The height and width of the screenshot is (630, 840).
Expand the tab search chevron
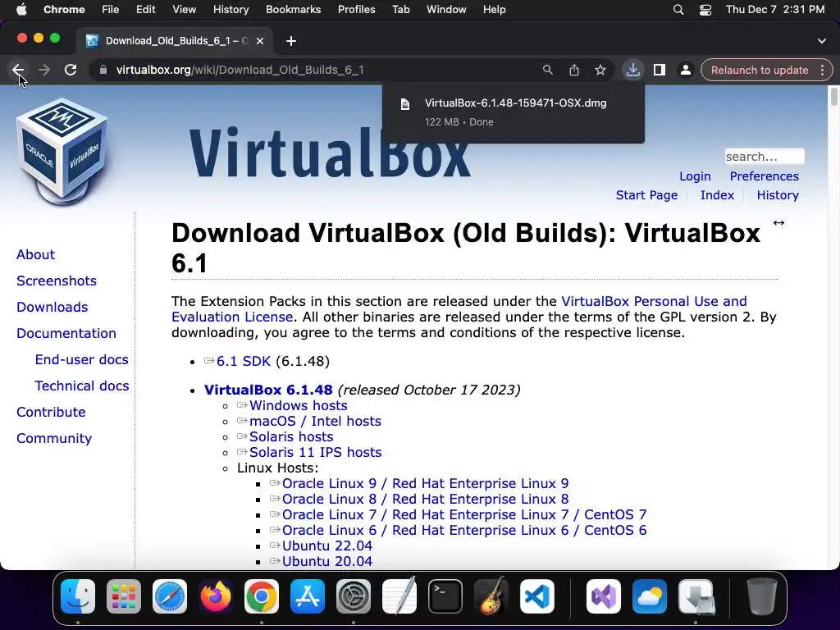click(822, 41)
